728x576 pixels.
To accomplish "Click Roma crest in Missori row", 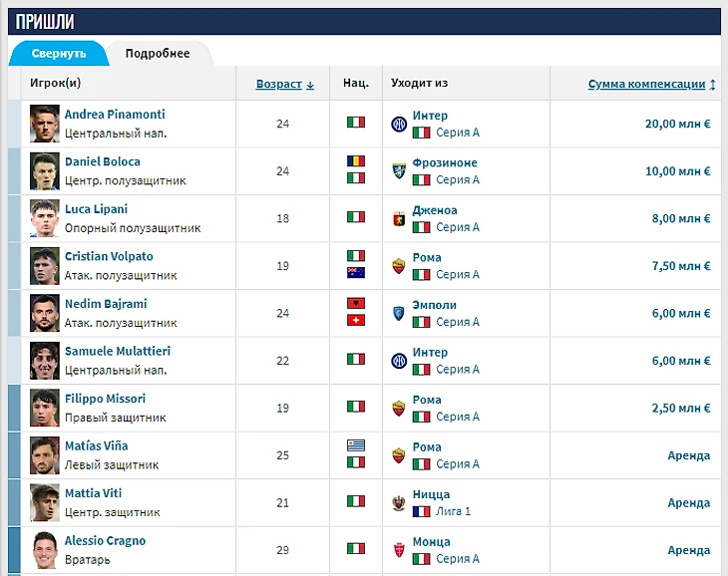I will 399,409.
